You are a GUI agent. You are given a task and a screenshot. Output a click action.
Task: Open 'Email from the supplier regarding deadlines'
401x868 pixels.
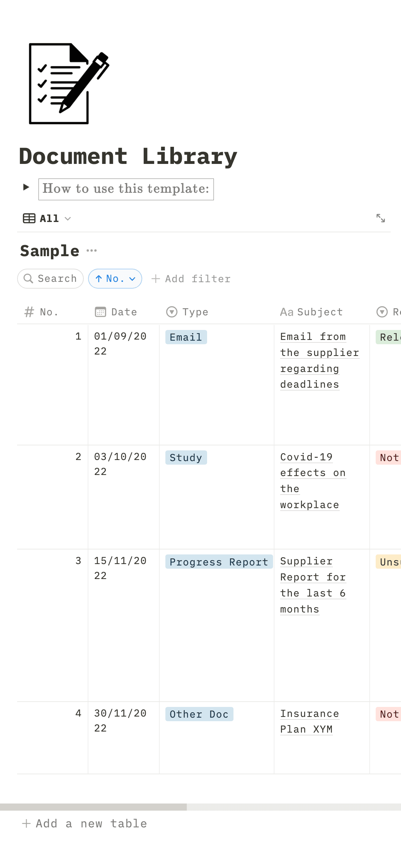click(x=313, y=360)
